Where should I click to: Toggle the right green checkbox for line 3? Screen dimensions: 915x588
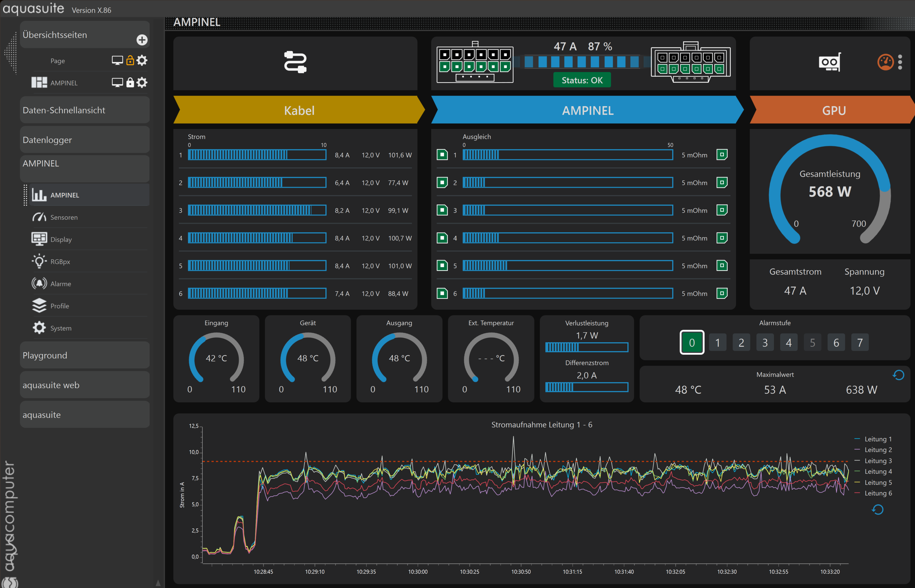(x=722, y=210)
